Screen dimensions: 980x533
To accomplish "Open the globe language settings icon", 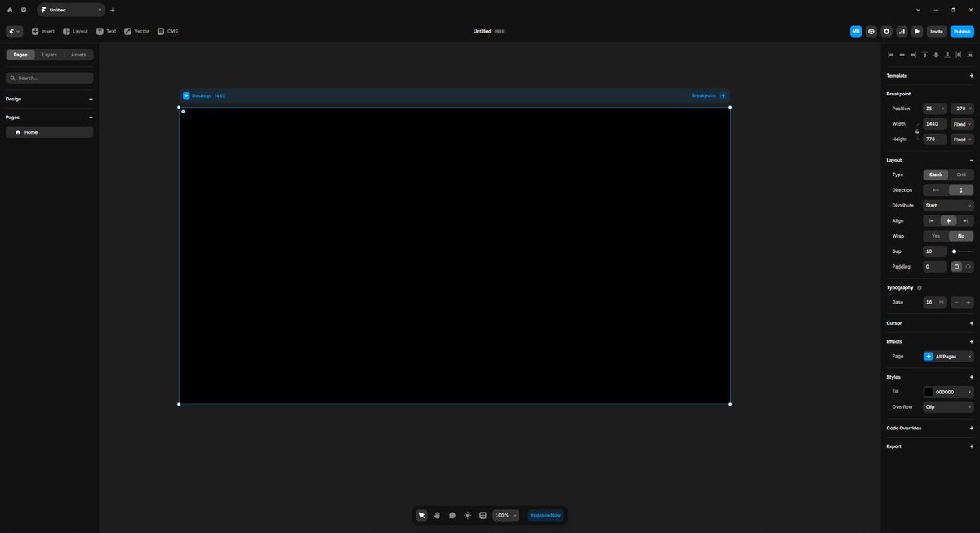I will click(871, 31).
